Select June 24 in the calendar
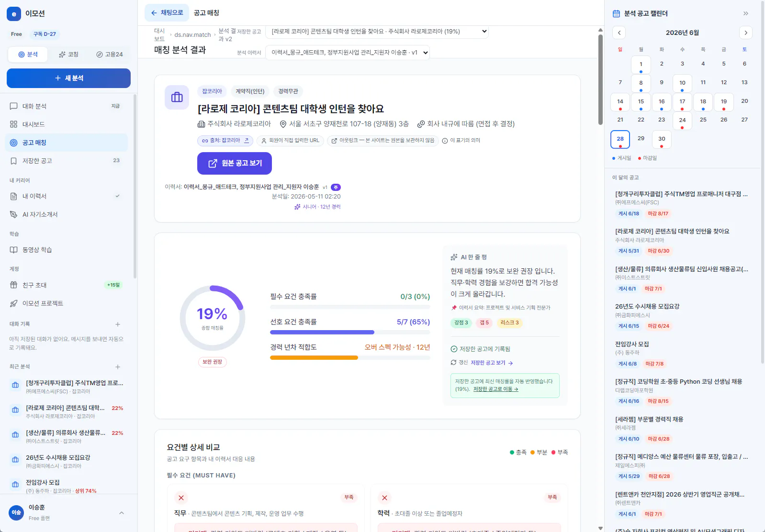Viewport: 765px width, 532px height. point(682,121)
